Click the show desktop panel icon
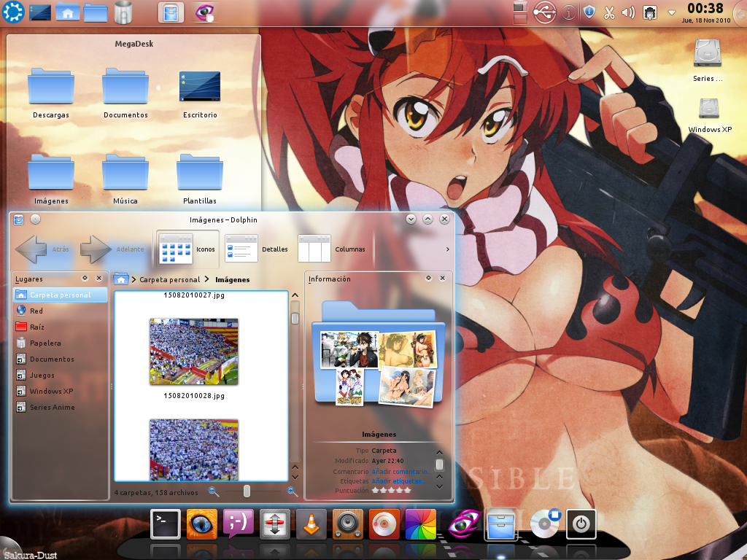Screen dimensions: 747x560 tap(40, 12)
